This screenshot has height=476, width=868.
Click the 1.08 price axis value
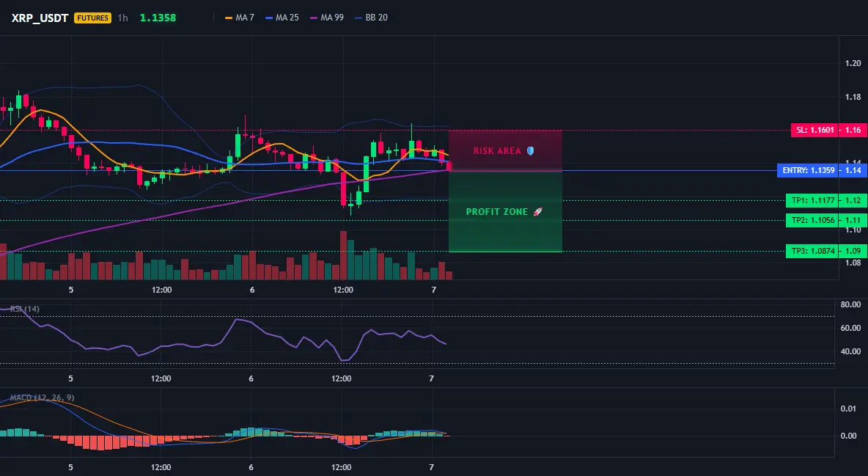coord(853,263)
